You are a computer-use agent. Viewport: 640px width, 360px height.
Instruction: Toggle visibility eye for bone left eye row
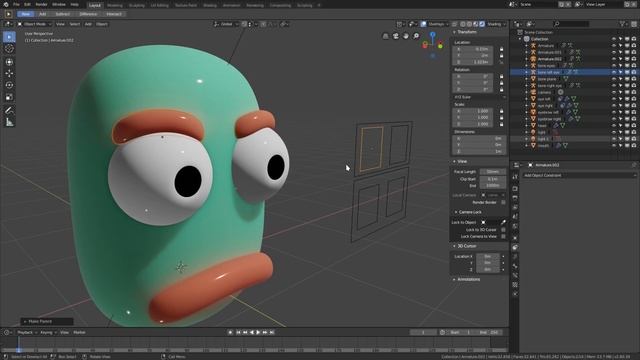(x=614, y=72)
